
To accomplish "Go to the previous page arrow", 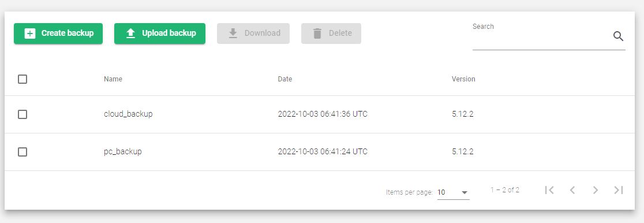I will tap(572, 190).
